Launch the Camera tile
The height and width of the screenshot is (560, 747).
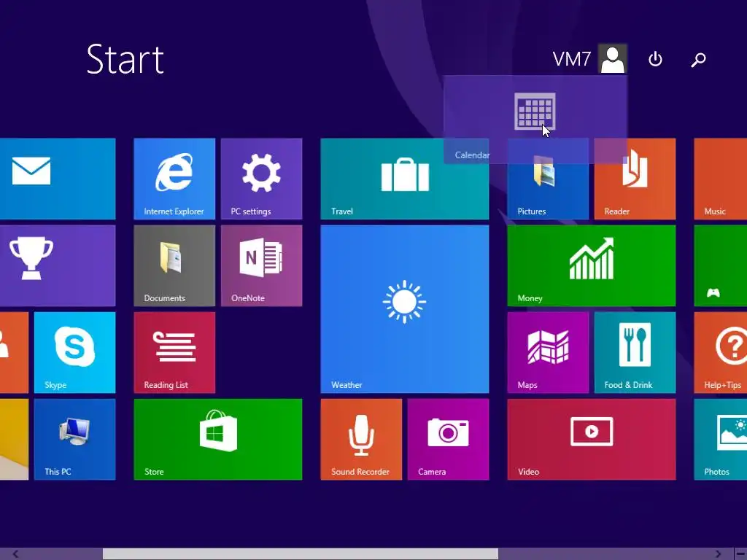pyautogui.click(x=448, y=439)
